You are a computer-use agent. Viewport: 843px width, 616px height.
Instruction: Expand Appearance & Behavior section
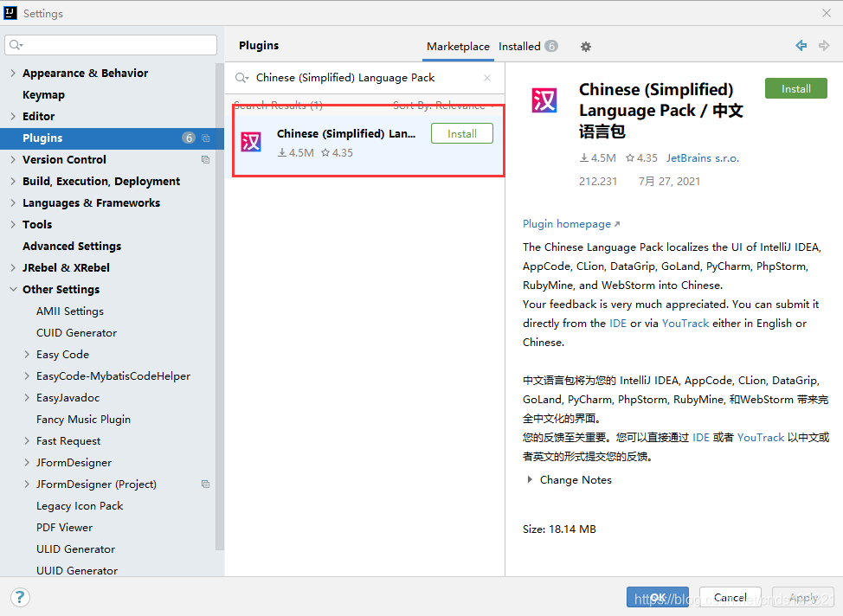(x=13, y=73)
